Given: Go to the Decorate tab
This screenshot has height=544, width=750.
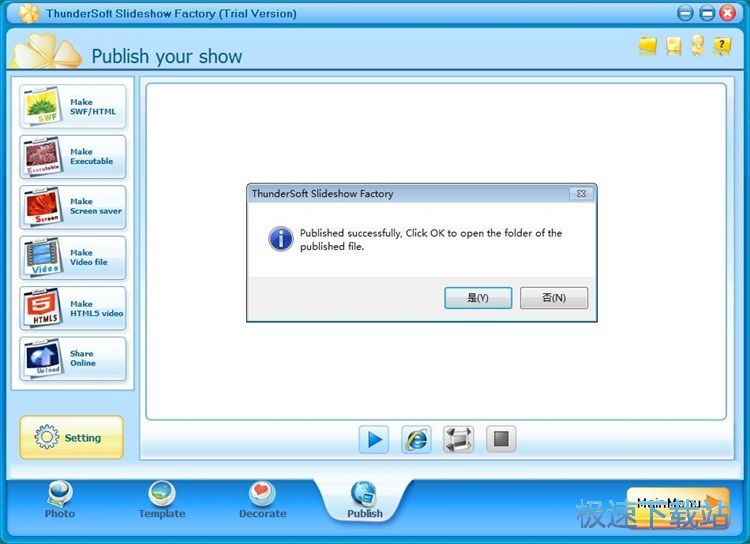Looking at the screenshot, I should click(x=263, y=500).
